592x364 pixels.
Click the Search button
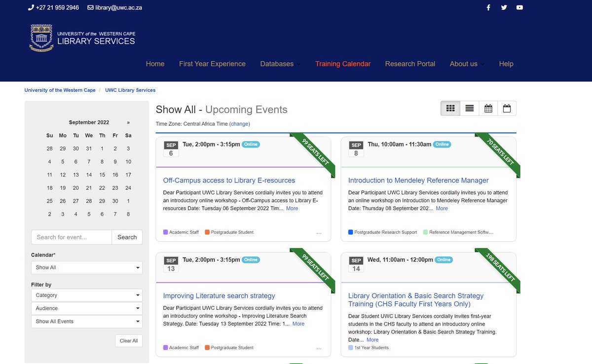(127, 237)
